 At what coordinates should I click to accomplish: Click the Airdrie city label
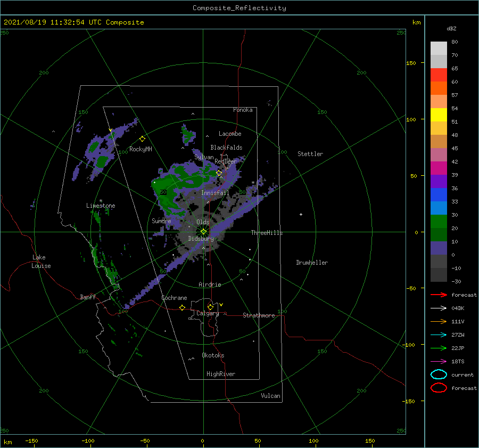pyautogui.click(x=210, y=284)
